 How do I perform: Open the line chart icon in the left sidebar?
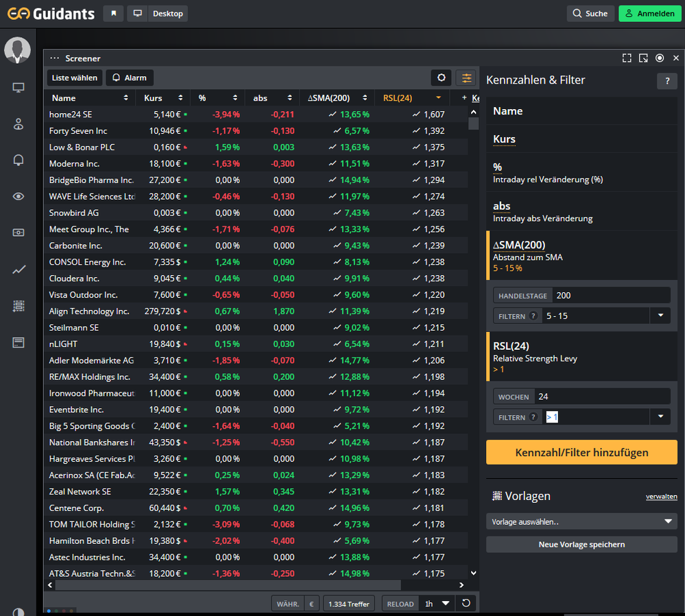(19, 270)
